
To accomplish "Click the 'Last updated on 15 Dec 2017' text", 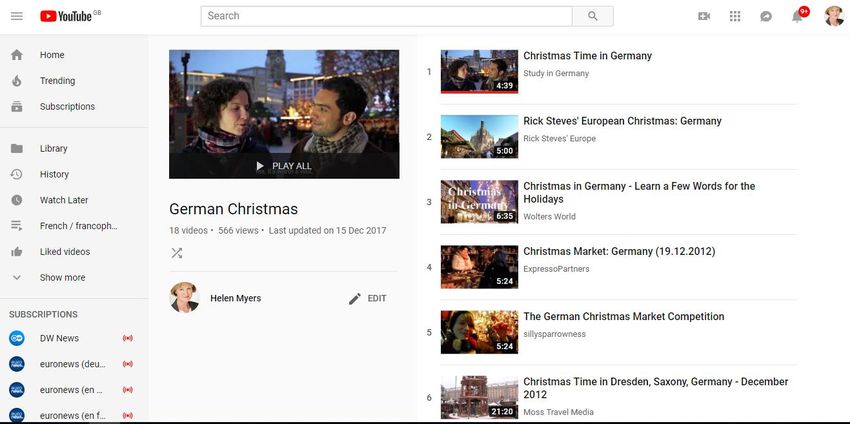I will 327,230.
